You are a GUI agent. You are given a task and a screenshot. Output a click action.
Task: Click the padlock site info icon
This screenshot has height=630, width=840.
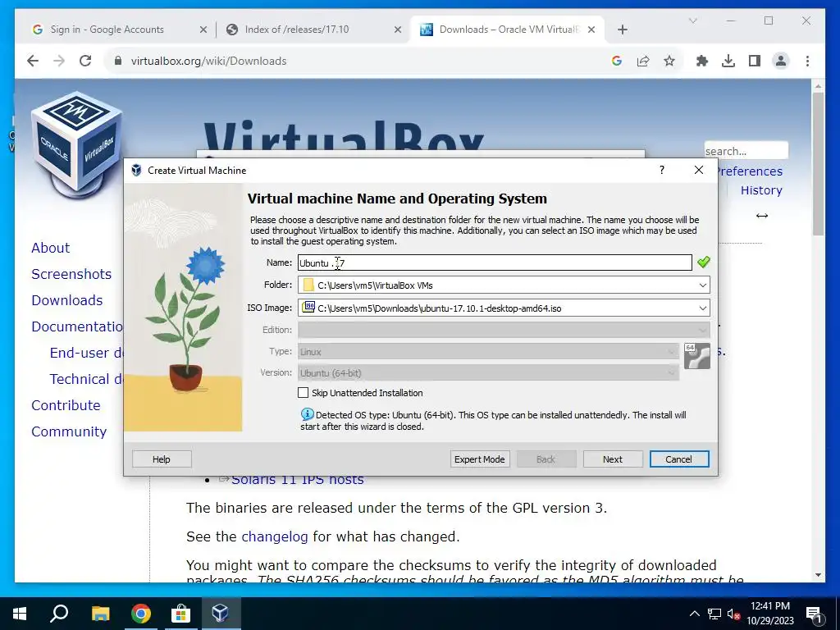pyautogui.click(x=118, y=61)
